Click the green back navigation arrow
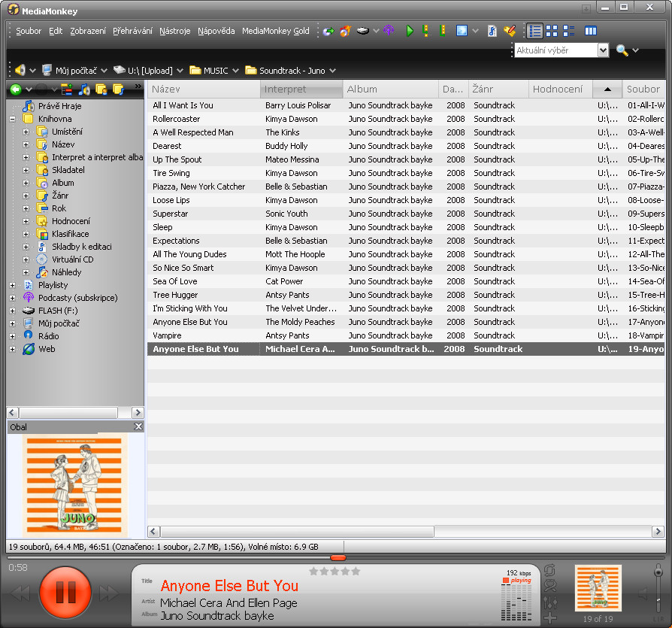This screenshot has width=672, height=628. pyautogui.click(x=16, y=89)
